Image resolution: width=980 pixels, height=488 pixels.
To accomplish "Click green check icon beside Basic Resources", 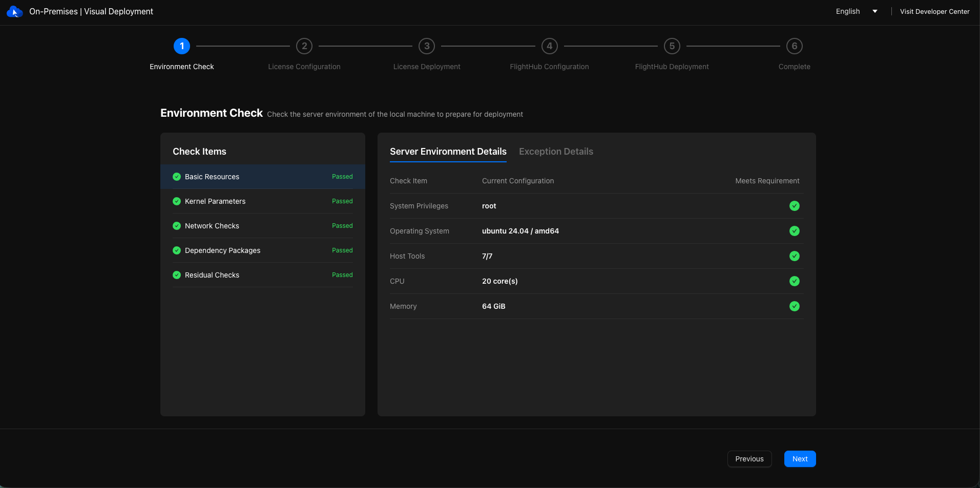I will click(x=177, y=177).
